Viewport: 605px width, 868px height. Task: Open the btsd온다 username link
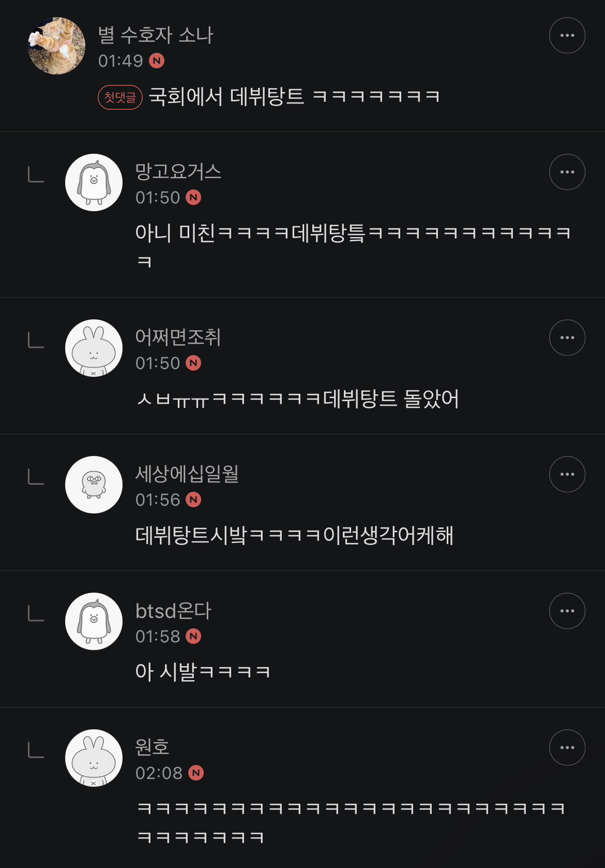[173, 610]
